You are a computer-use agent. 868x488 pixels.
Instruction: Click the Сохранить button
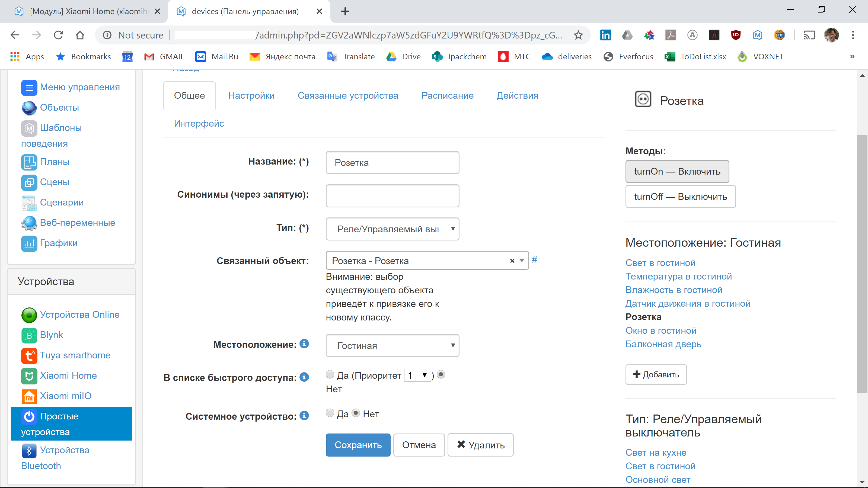coord(358,445)
